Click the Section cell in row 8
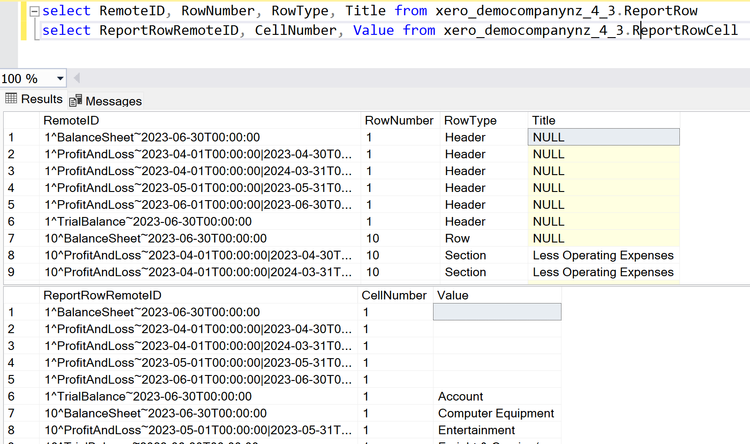750x444 pixels. pos(484,255)
